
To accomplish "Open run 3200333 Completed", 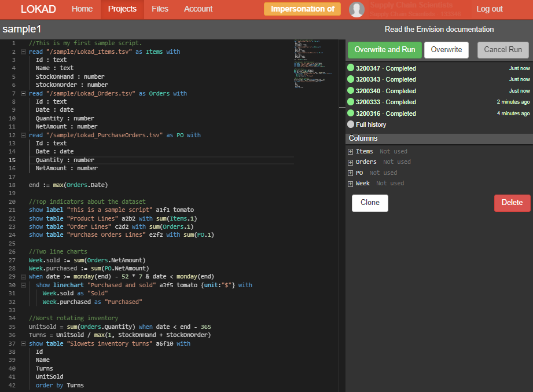I will (386, 102).
